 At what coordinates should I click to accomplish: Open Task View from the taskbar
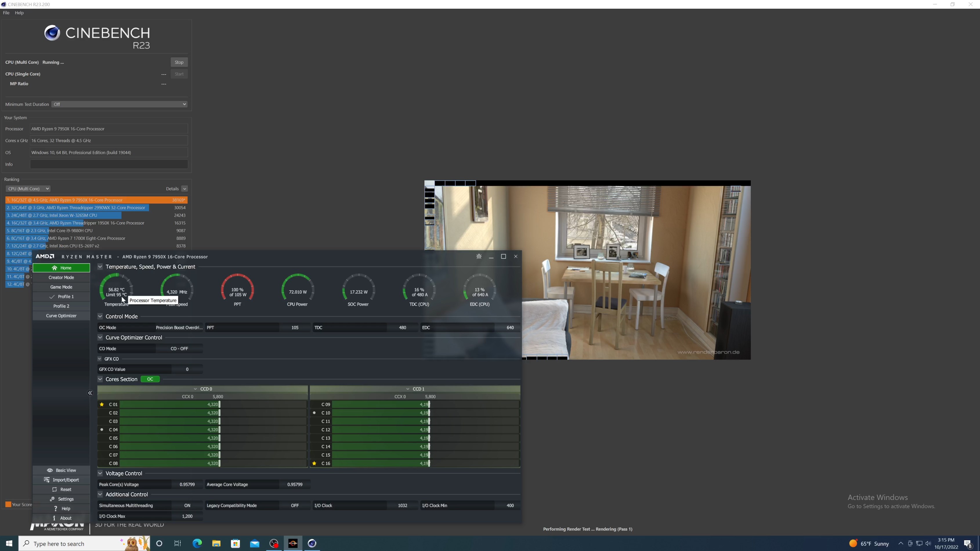(178, 543)
